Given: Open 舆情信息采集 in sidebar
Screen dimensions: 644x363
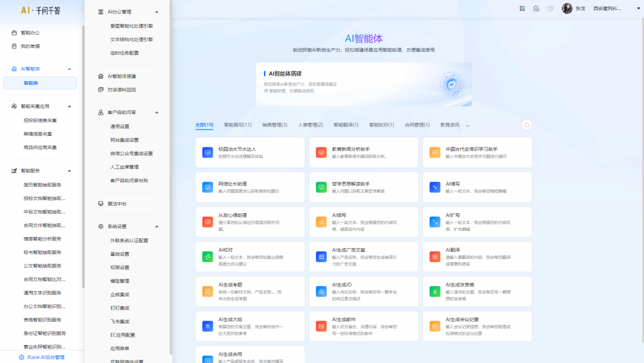Looking at the screenshot, I should (38, 134).
